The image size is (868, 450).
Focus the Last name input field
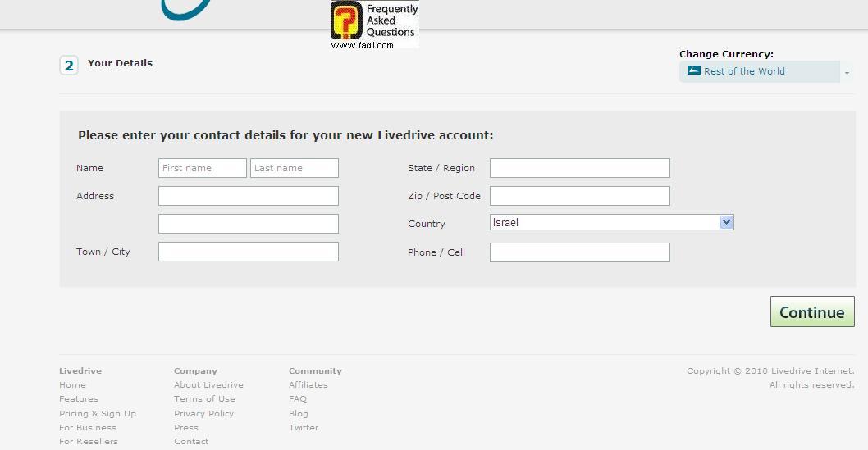294,168
